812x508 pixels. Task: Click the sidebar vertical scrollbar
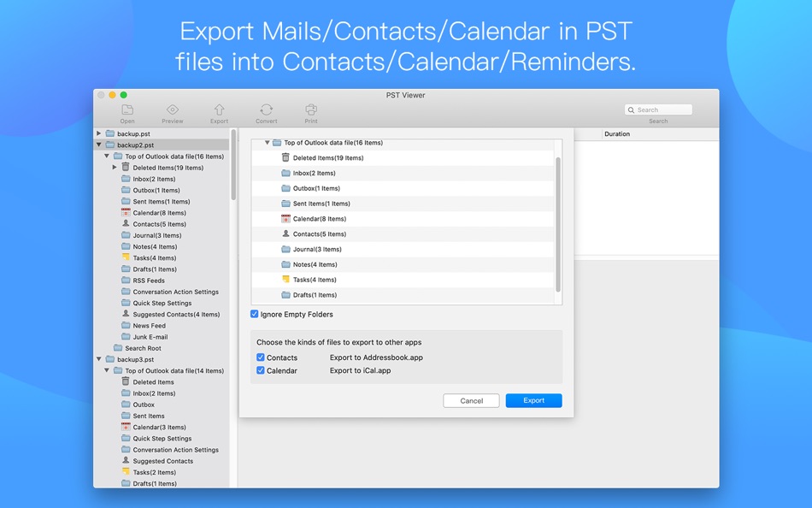pos(233,165)
